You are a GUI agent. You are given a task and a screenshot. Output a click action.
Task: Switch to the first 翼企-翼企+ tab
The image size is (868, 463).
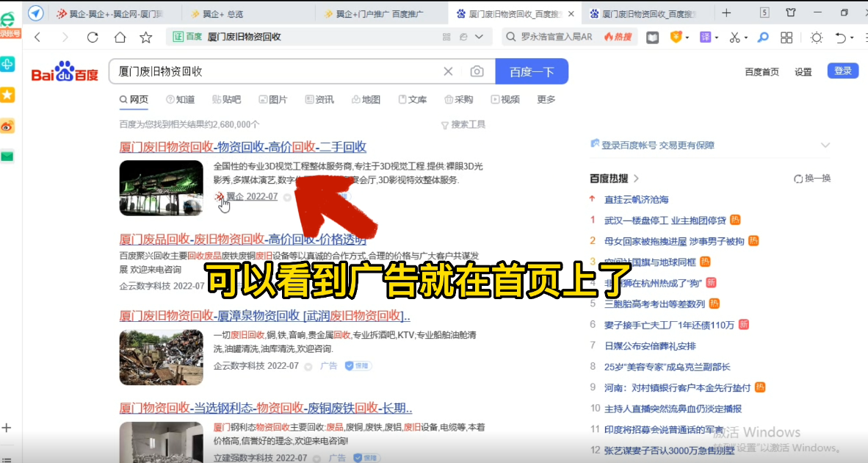pyautogui.click(x=115, y=14)
